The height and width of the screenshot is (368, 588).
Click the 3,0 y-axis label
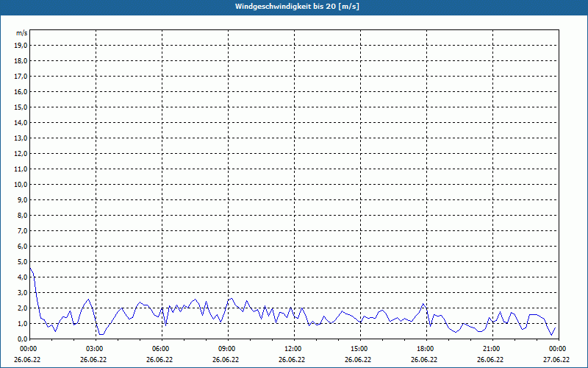click(22, 292)
